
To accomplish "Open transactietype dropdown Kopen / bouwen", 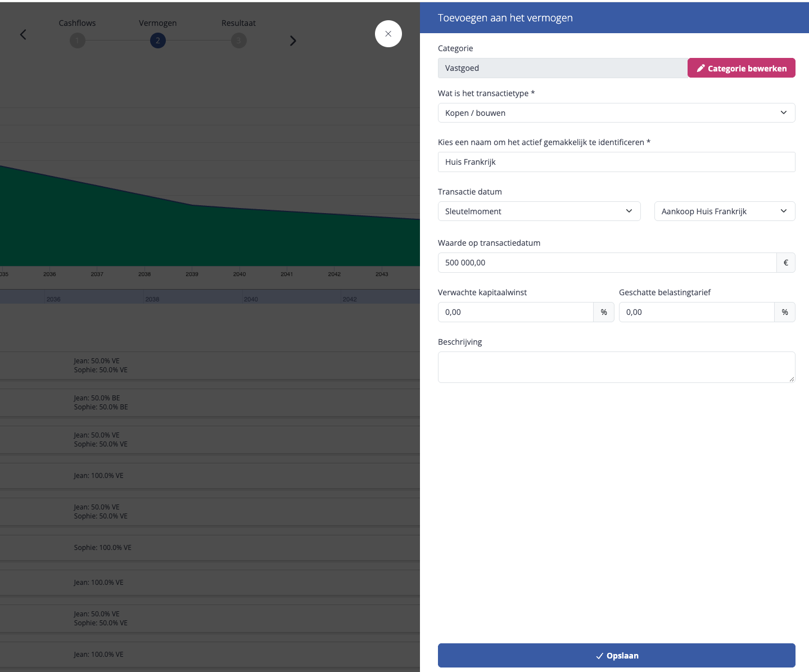I will [617, 113].
